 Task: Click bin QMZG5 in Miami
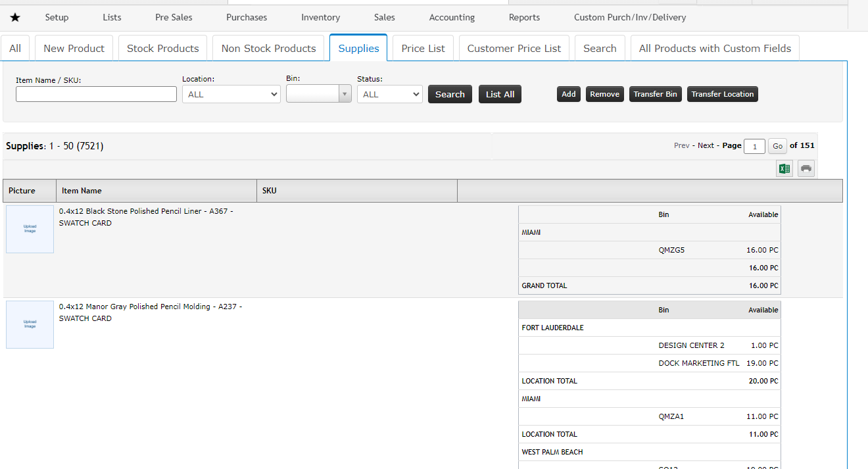point(671,250)
